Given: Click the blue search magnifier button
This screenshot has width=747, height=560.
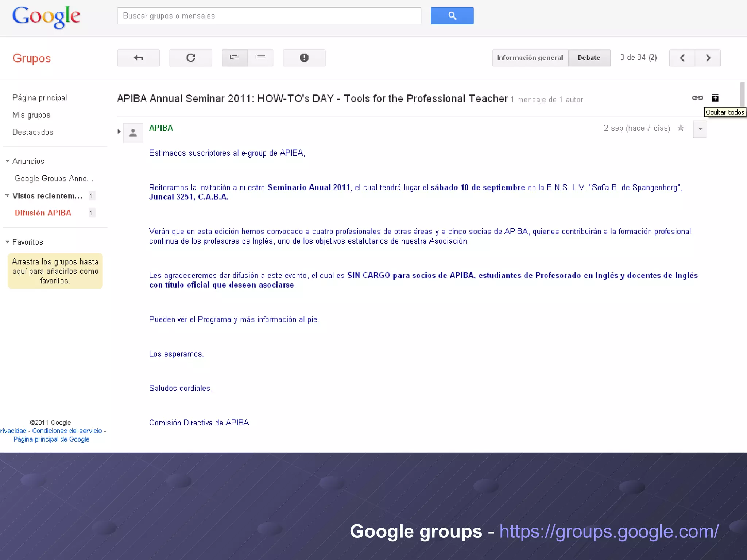Looking at the screenshot, I should tap(452, 16).
